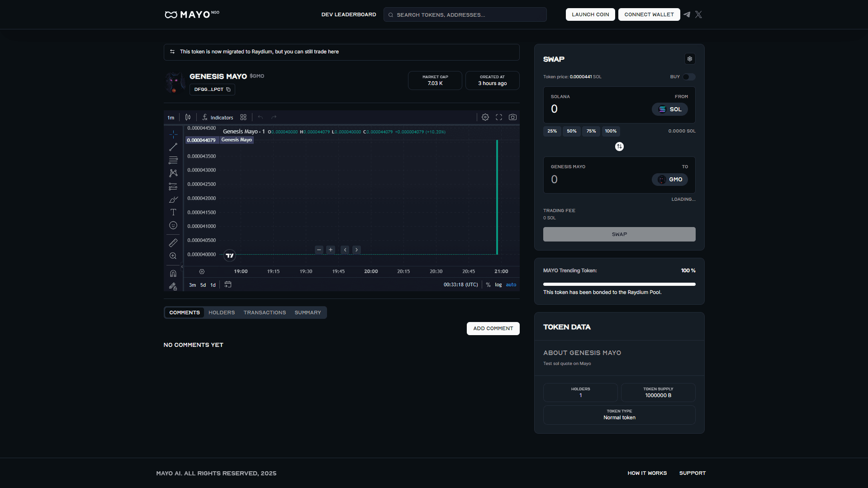The width and height of the screenshot is (868, 488).
Task: Click the Add Comment button
Action: click(493, 328)
